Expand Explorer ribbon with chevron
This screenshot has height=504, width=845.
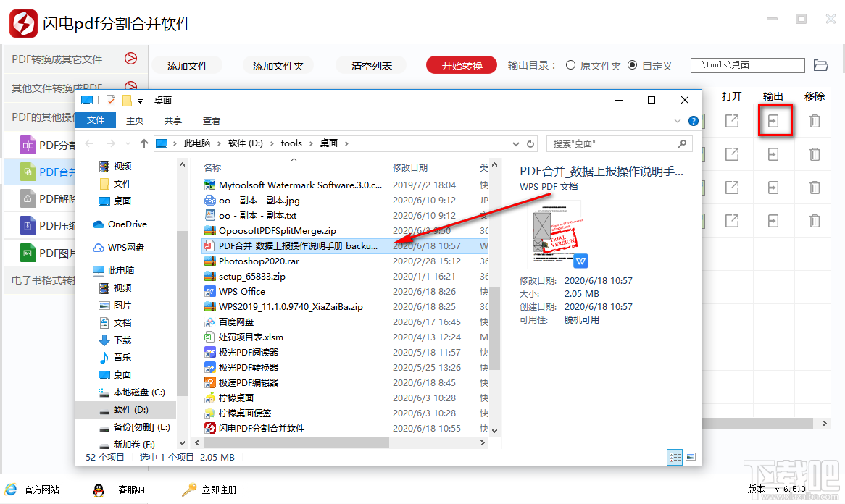coord(678,121)
